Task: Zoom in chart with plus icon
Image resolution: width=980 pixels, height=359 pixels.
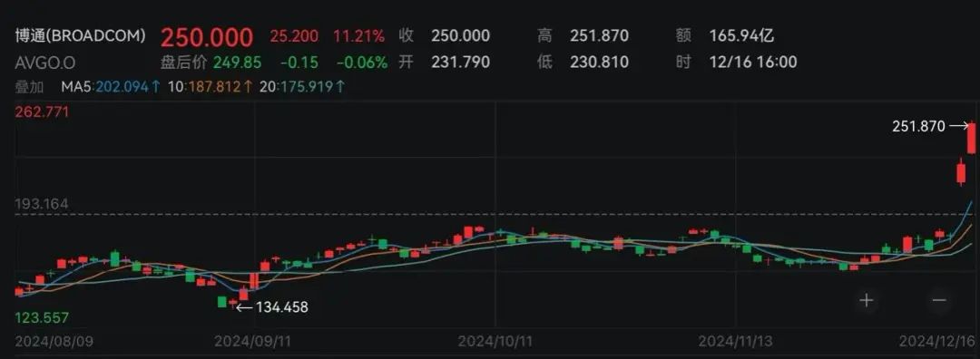Action: [867, 300]
